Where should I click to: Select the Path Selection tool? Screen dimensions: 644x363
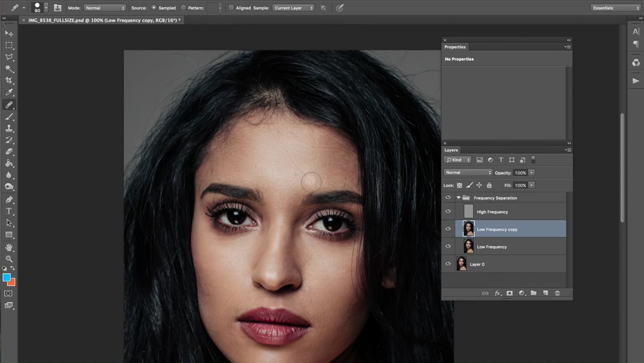(9, 223)
